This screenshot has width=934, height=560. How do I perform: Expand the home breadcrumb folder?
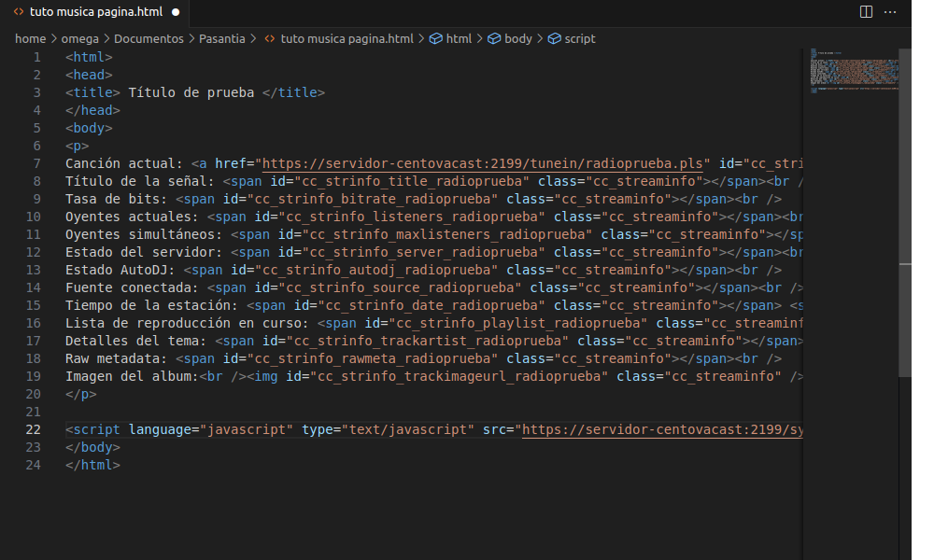pyautogui.click(x=30, y=39)
